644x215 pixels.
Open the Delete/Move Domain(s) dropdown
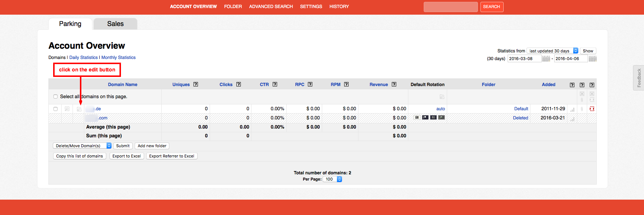point(82,146)
